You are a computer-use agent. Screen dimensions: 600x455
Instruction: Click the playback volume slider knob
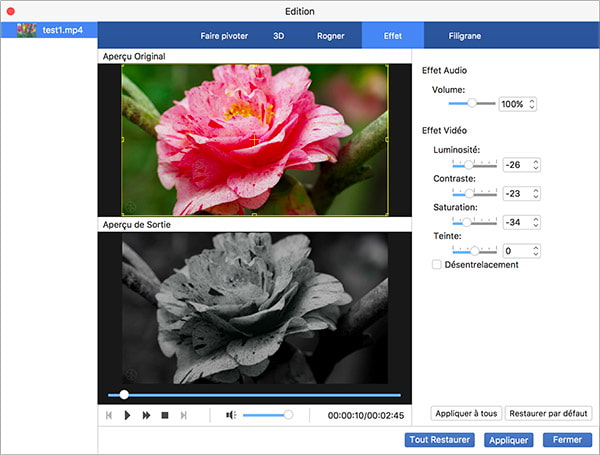289,415
